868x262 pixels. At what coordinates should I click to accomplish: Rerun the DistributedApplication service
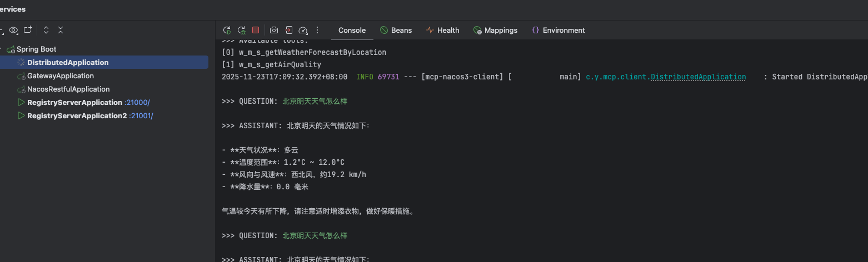click(227, 31)
